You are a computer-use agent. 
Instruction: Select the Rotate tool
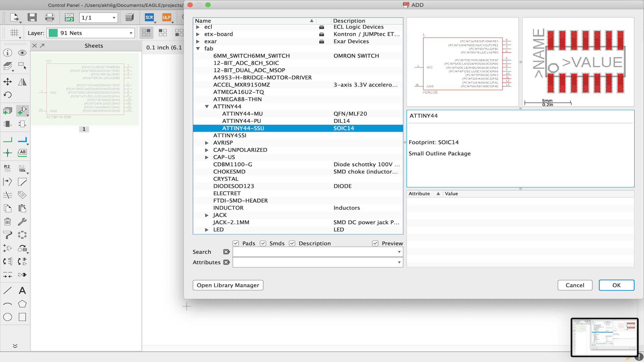click(7, 95)
